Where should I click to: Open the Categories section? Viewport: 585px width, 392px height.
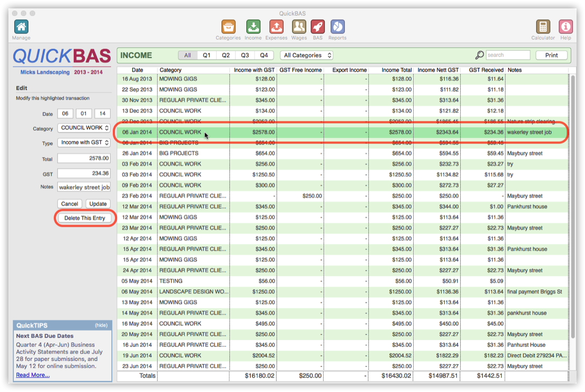(x=228, y=26)
